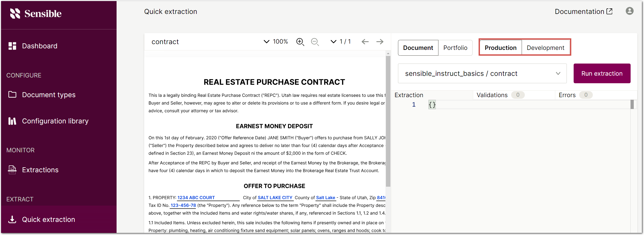Open the Documentation link
Screen dimensions: 644x235
coord(583,12)
